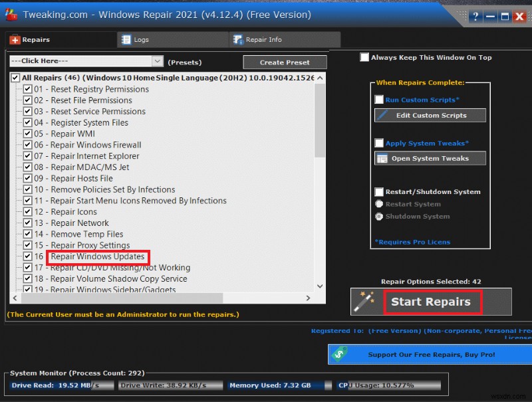Viewport: 532px width, 402px height.
Task: Click the red plus icon on Repairs tab
Action: [x=14, y=39]
